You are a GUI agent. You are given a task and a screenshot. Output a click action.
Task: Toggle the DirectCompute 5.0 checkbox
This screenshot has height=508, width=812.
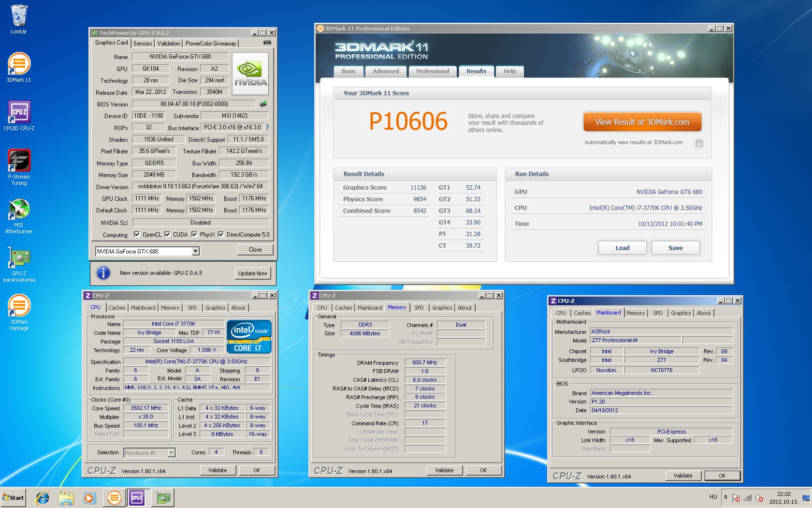click(221, 235)
